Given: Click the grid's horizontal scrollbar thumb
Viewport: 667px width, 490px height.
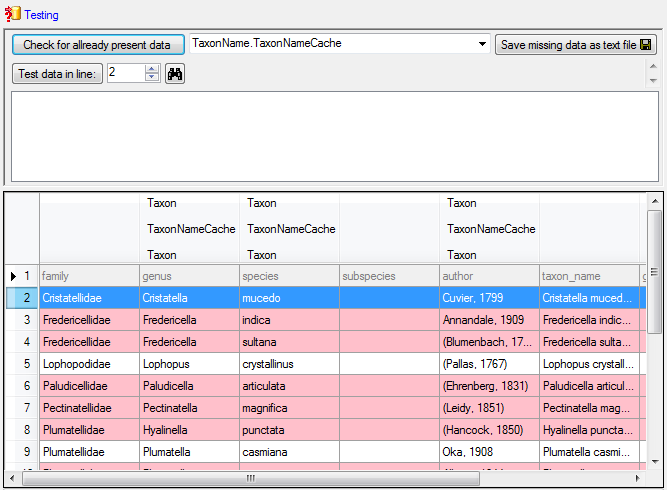Looking at the screenshot, I should pos(250,479).
